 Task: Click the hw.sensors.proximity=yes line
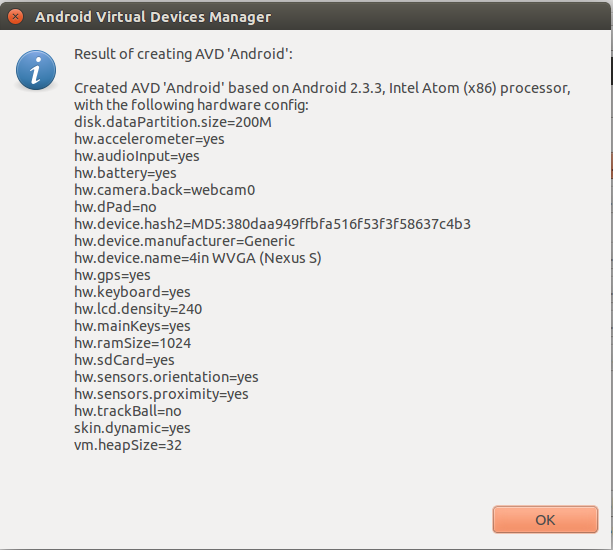[x=161, y=394]
